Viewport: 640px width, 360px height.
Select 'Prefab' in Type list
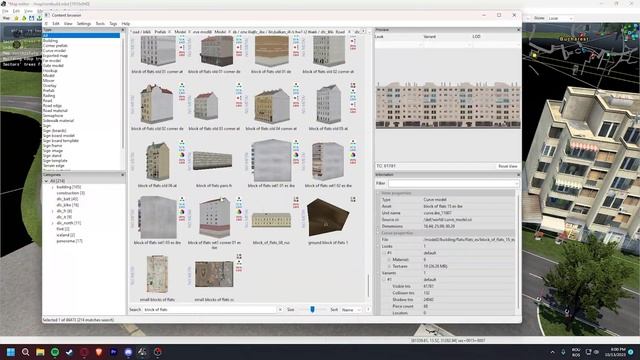point(49,91)
